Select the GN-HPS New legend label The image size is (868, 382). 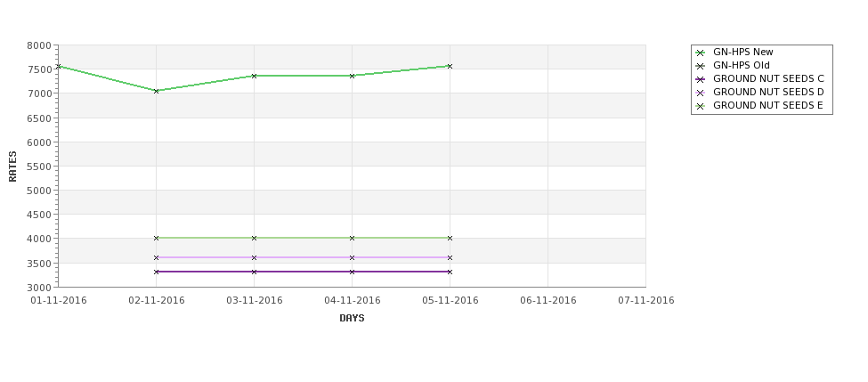coord(742,52)
